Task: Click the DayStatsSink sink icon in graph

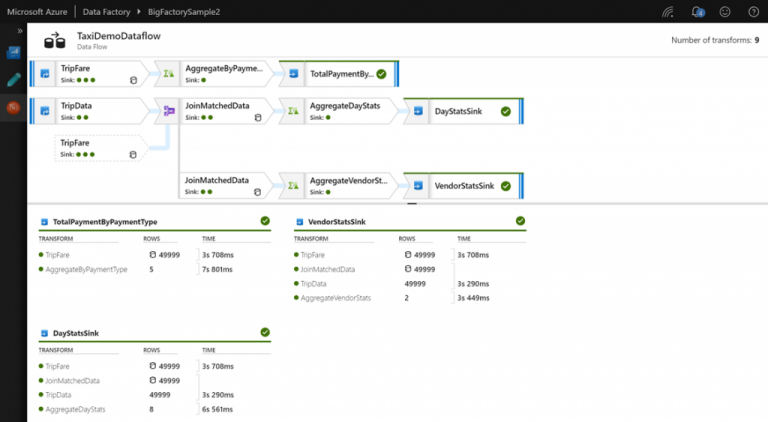Action: pos(418,111)
